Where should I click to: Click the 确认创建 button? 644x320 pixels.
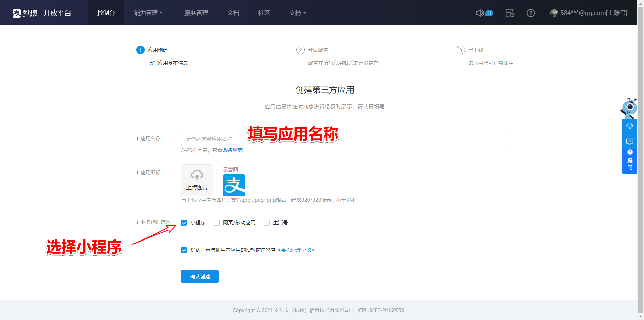tap(200, 276)
